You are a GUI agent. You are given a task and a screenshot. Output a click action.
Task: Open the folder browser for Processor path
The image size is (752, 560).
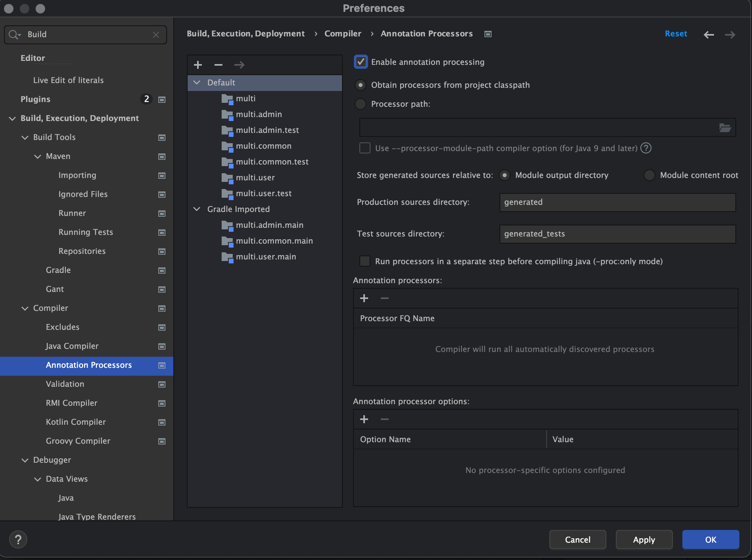click(725, 127)
